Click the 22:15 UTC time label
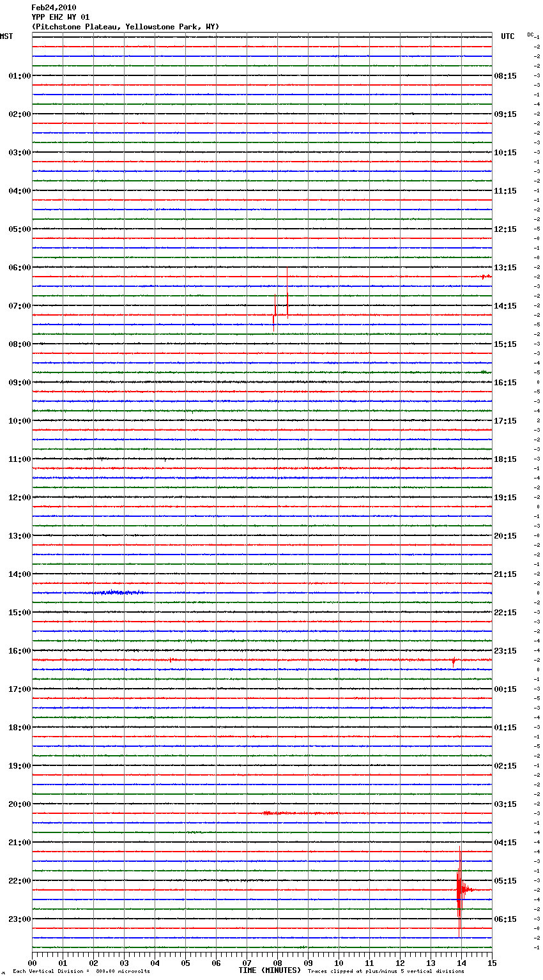This screenshot has height=980, width=543. pyautogui.click(x=505, y=613)
